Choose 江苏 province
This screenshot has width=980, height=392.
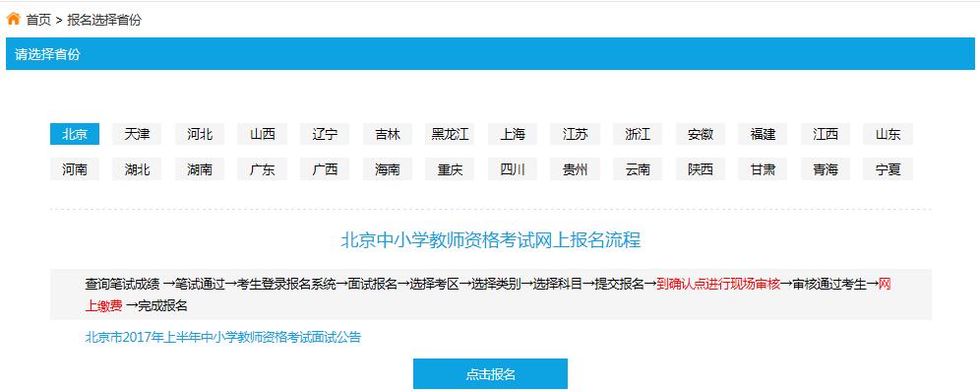coord(575,134)
